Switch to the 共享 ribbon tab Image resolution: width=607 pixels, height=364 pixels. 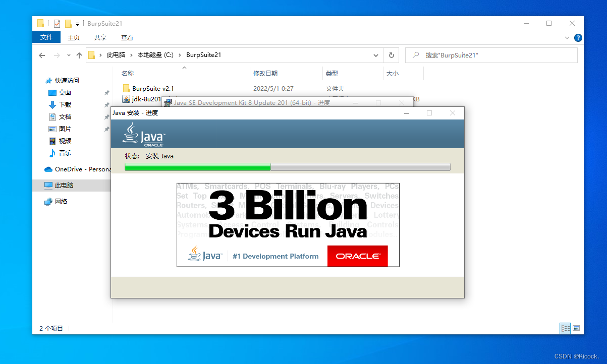tap(100, 37)
